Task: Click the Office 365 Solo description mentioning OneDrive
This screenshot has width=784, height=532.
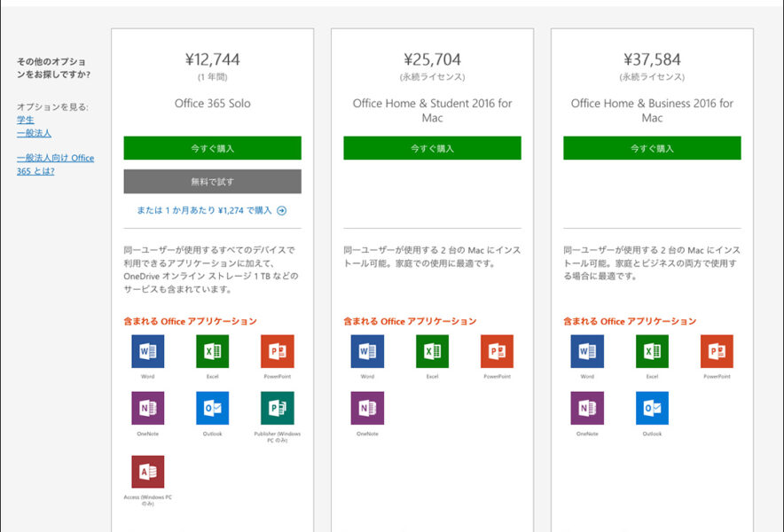Action: [211, 270]
